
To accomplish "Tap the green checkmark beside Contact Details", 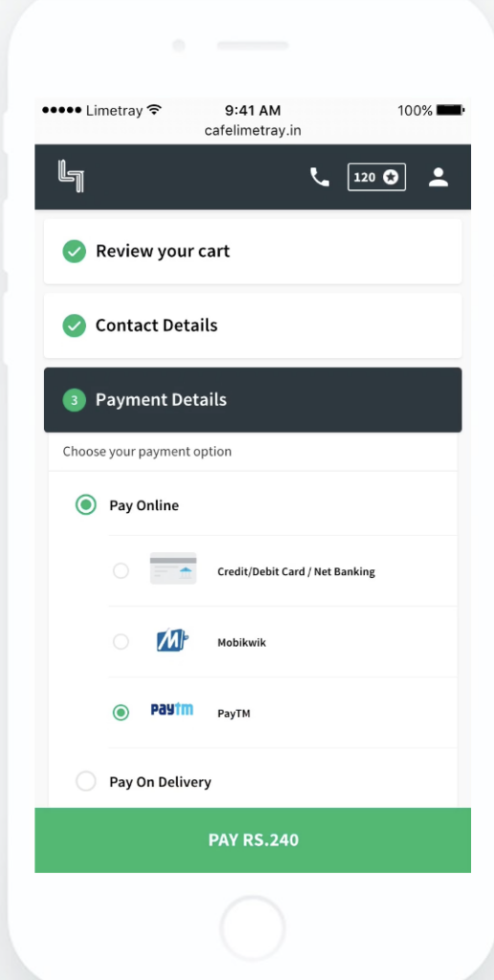I will [75, 325].
